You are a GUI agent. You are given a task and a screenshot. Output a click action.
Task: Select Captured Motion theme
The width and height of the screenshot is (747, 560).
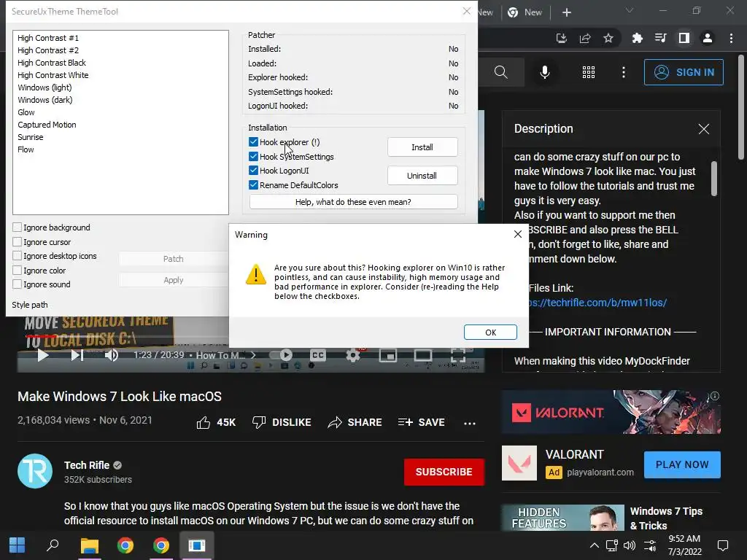click(47, 125)
